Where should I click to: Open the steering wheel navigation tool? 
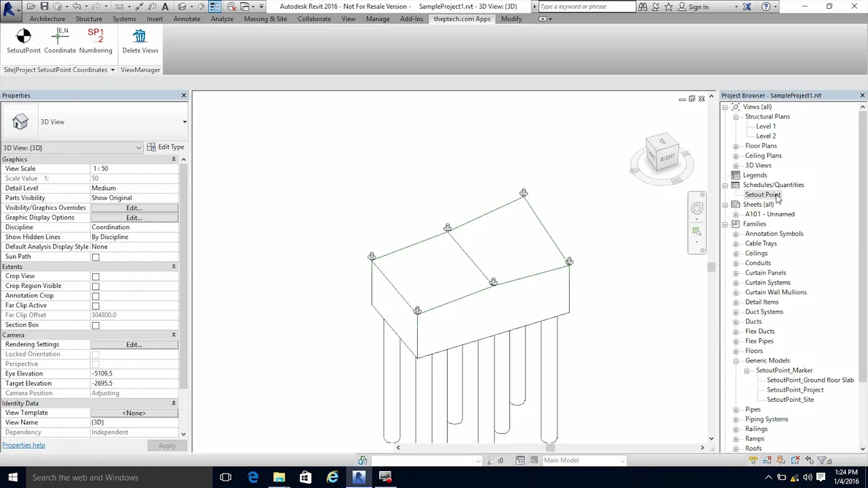697,209
